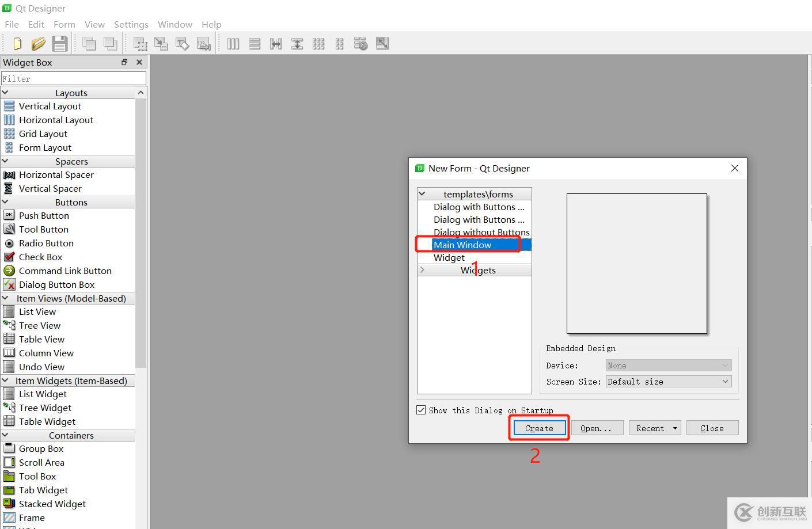
Task: Select the Edit Tab Order mode icon
Action: [x=204, y=44]
